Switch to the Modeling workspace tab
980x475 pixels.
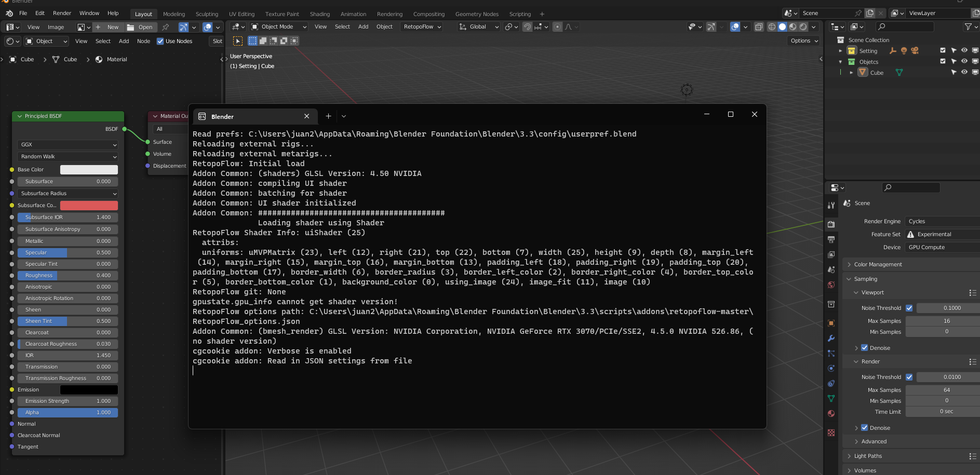coord(174,14)
